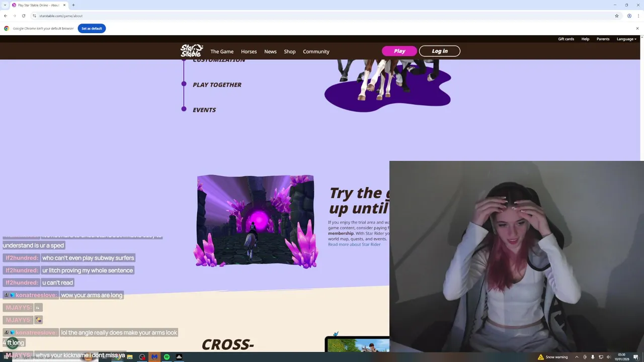Open The Game menu
Viewport: 644px width, 362px height.
pos(222,51)
